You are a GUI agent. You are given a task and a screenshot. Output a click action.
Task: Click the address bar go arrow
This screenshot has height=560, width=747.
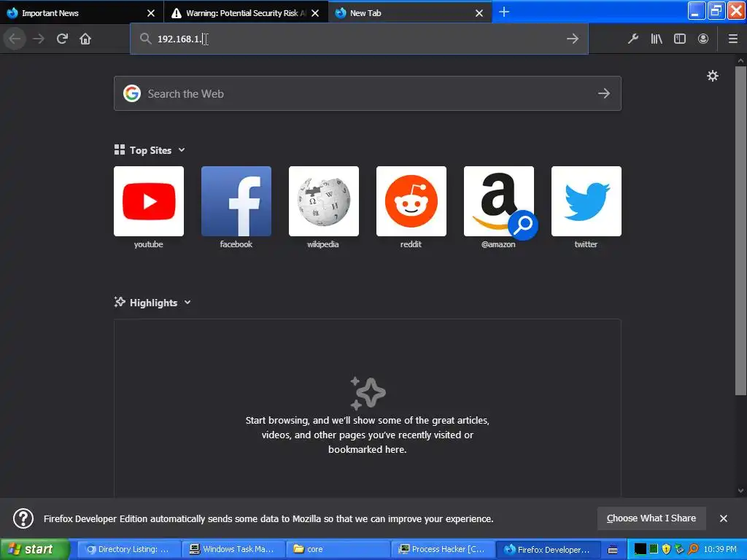[x=573, y=39]
